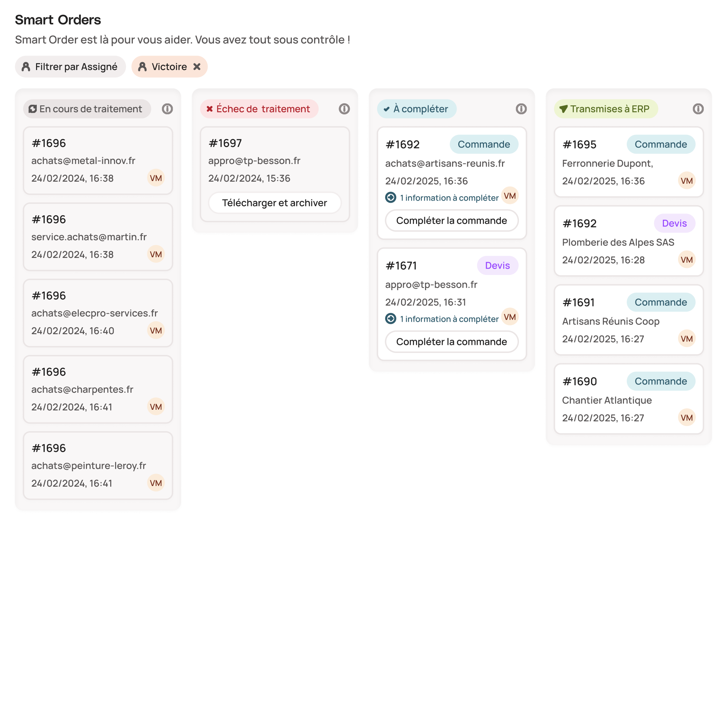Open info icon for Transmises à ERP
Screen dimensions: 728x728
tap(698, 109)
